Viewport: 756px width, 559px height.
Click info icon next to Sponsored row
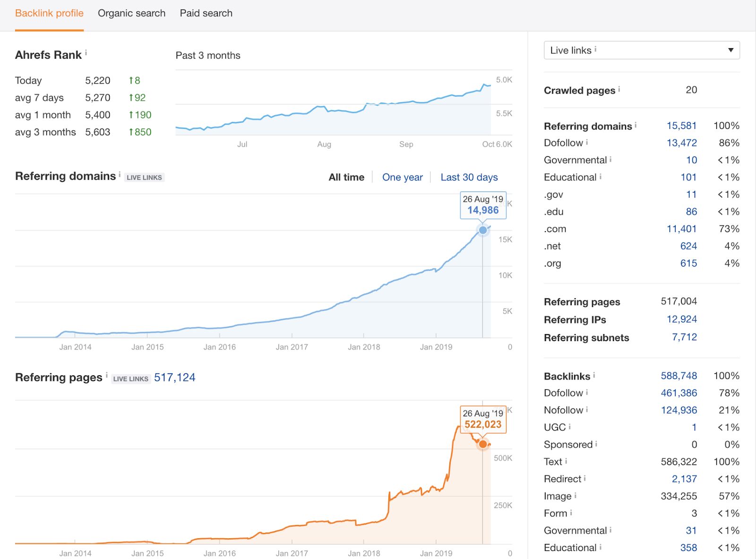point(596,444)
